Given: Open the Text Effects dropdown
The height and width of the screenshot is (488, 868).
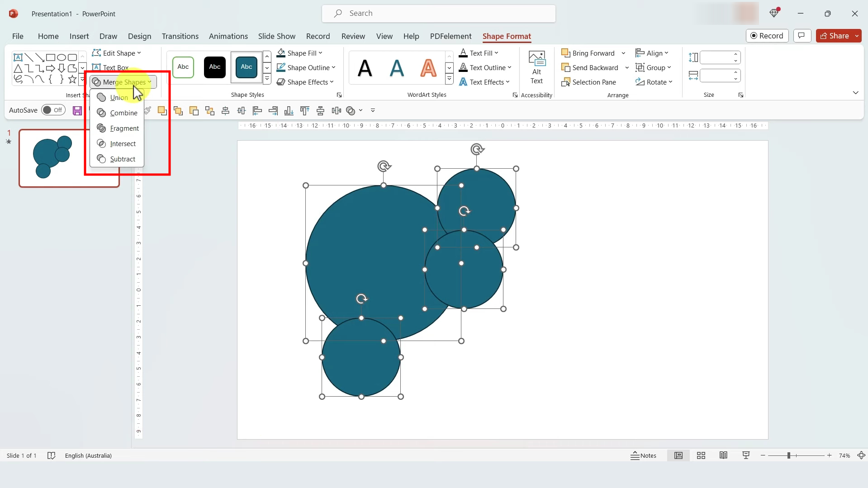Looking at the screenshot, I should click(x=484, y=82).
